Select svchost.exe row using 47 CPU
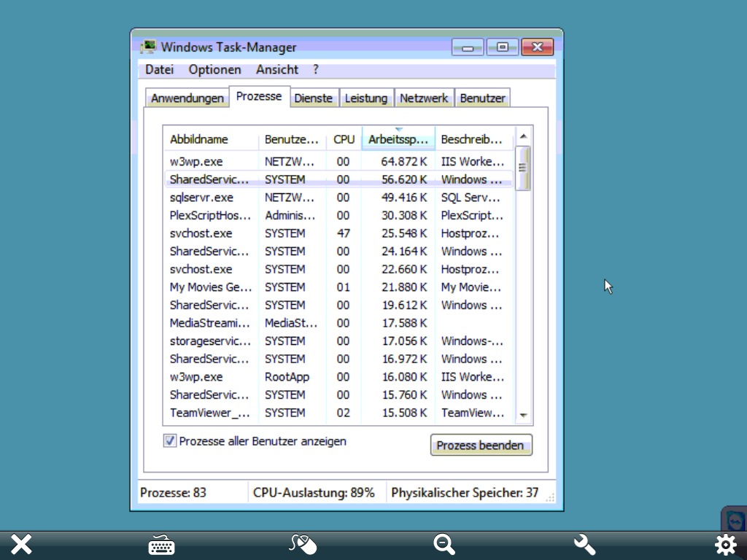The height and width of the screenshot is (560, 747). pos(338,233)
